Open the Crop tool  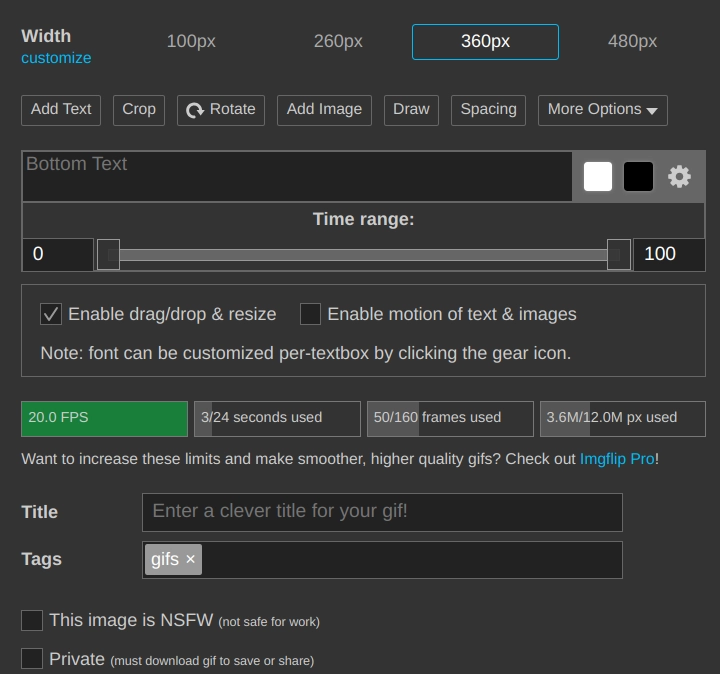point(139,110)
